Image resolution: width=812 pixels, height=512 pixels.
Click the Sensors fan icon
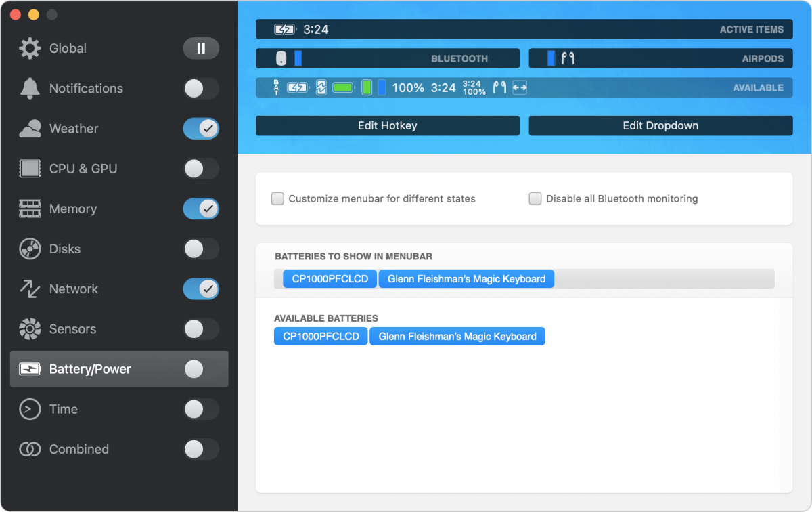tap(30, 329)
